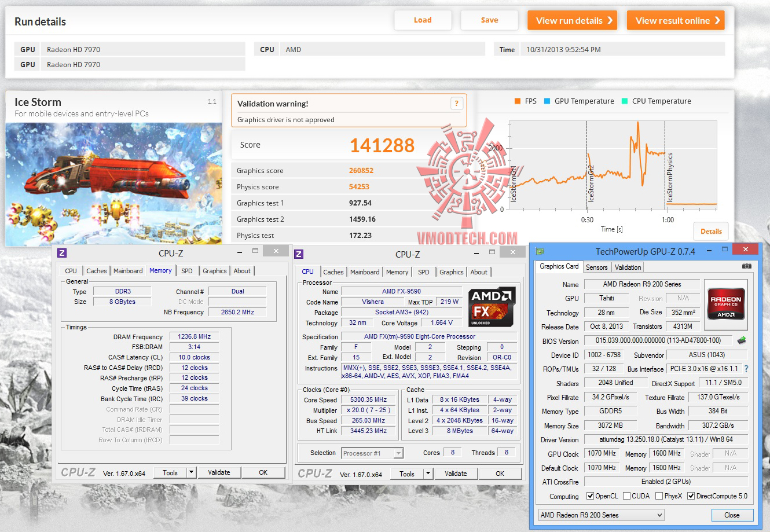This screenshot has width=770, height=532.
Task: Click the GPU-Z Name field
Action: pyautogui.click(x=641, y=284)
